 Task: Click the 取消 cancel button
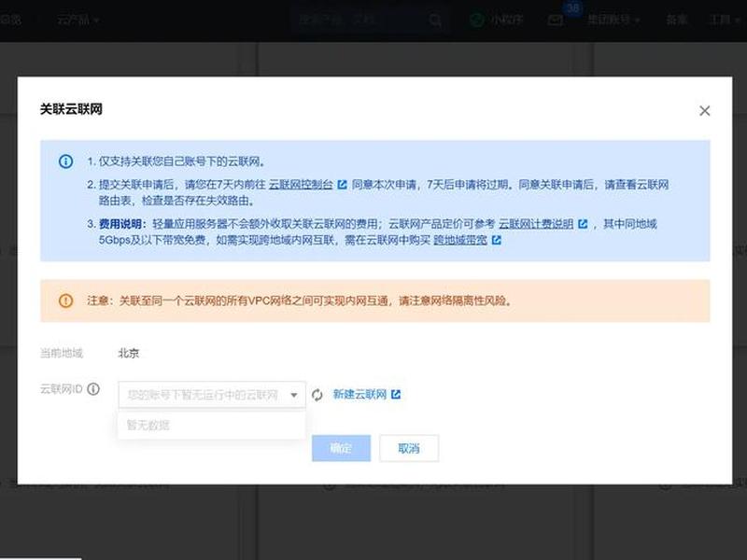tap(409, 448)
